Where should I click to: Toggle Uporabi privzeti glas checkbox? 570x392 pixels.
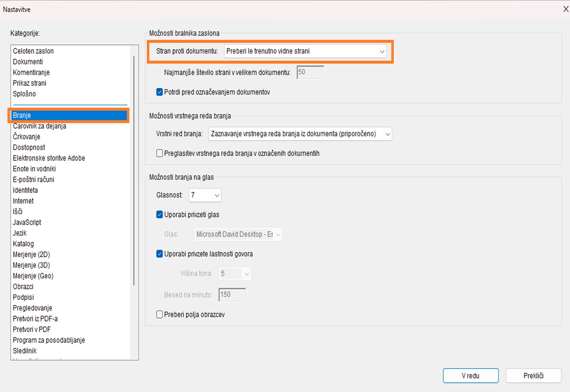(x=160, y=214)
